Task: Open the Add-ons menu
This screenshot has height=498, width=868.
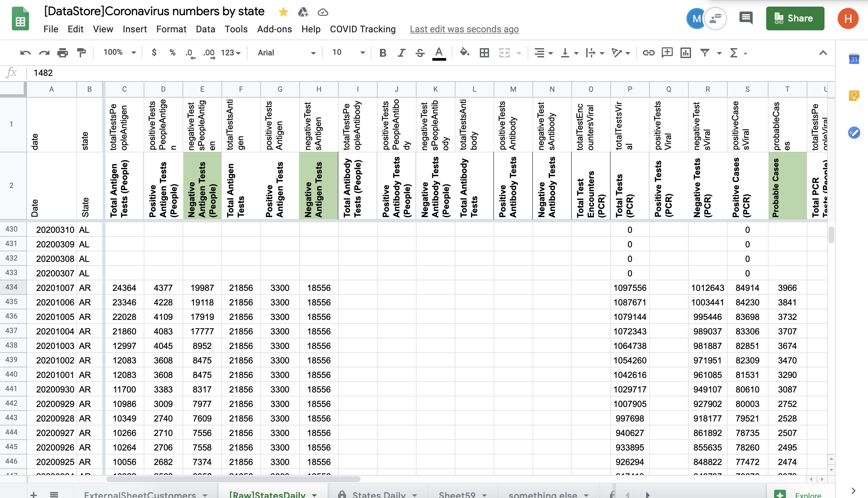Action: 275,29
